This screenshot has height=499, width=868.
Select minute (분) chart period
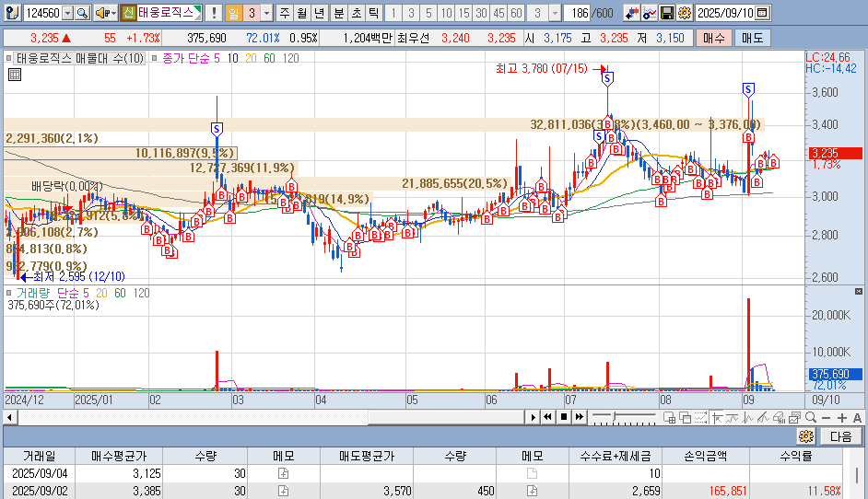tap(339, 13)
